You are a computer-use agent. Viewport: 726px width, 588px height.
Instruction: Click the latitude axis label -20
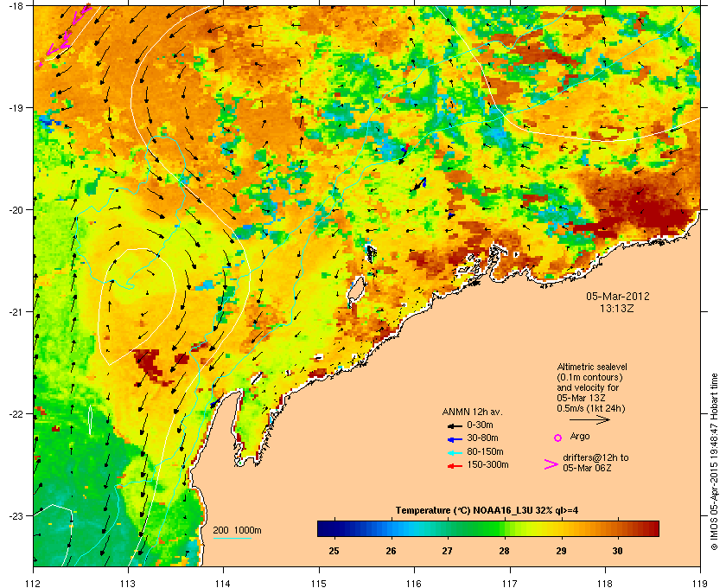pyautogui.click(x=16, y=209)
